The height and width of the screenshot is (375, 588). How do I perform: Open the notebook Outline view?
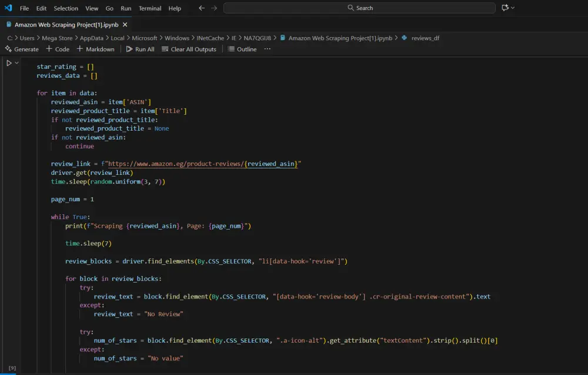pos(242,49)
